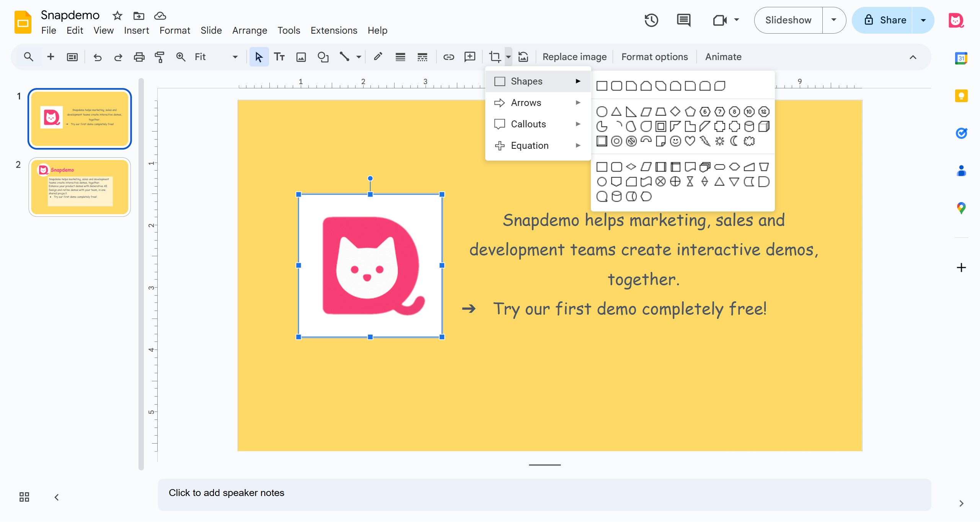Screen dimensions: 980x522
Task: Add a new slide with plus icon
Action: coord(51,57)
